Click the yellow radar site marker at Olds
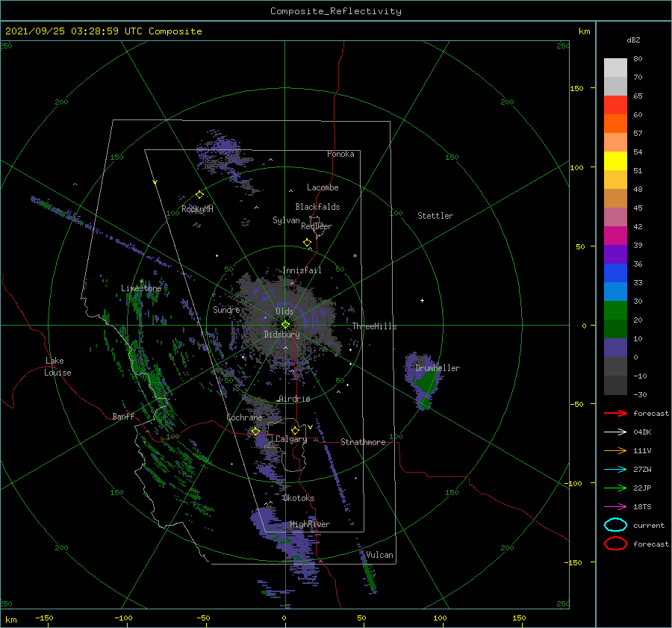This screenshot has height=628, width=672. pyautogui.click(x=285, y=325)
